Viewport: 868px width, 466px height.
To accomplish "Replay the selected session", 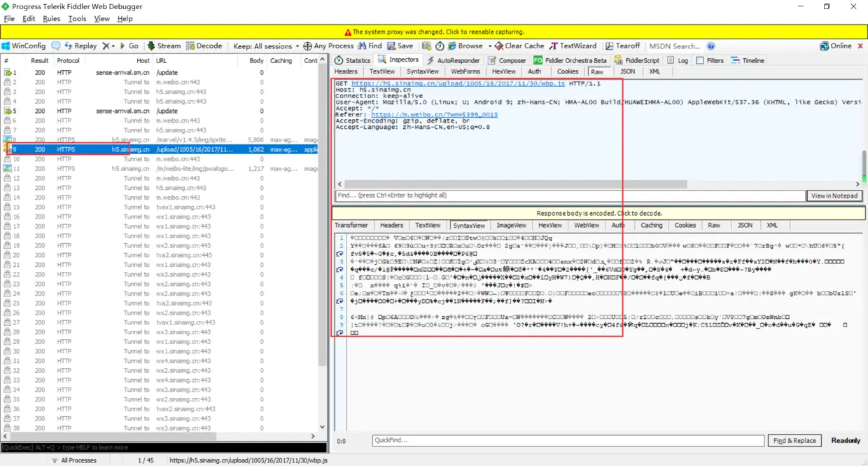I will pyautogui.click(x=80, y=46).
